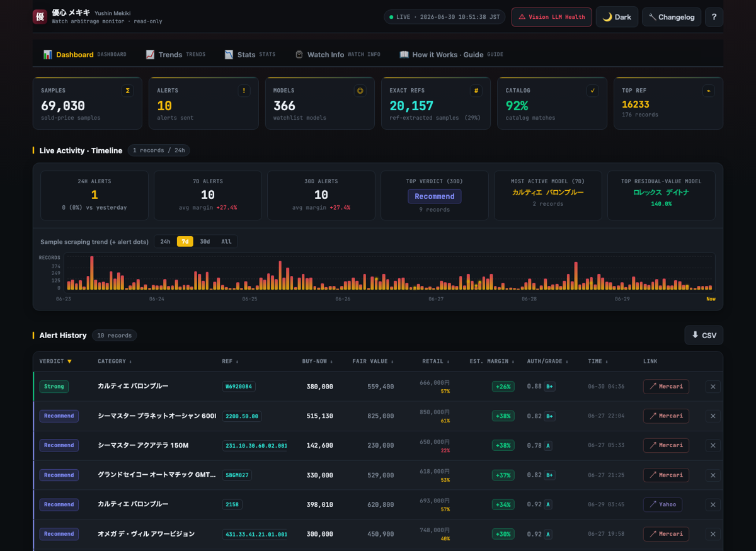Click the Recommend top verdict badge
The height and width of the screenshot is (551, 756).
(435, 196)
